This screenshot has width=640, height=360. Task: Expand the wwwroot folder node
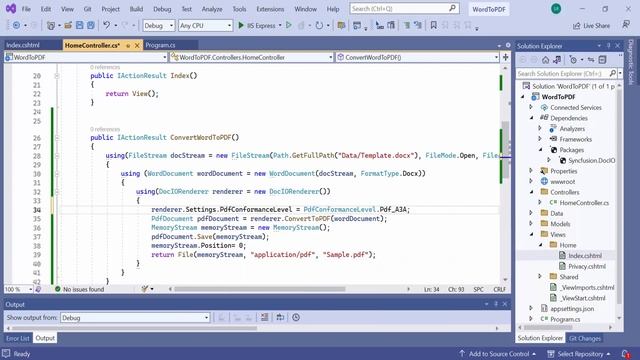[531, 181]
